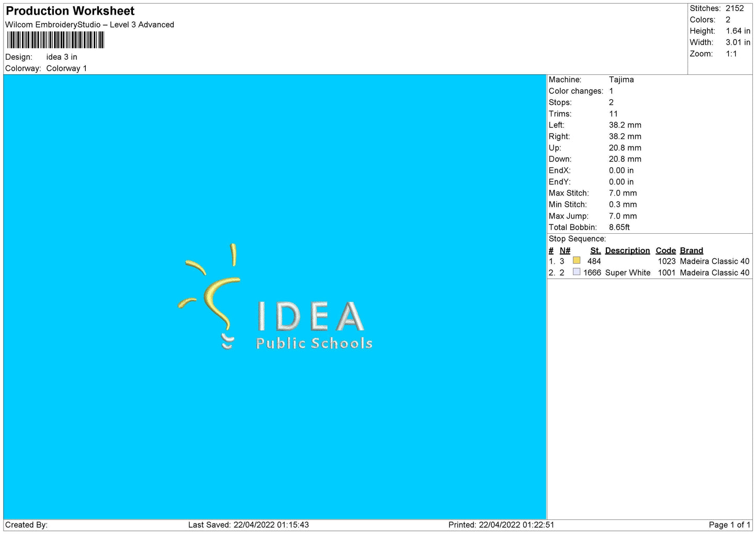This screenshot has height=534, width=756.
Task: Select the Stops value 2
Action: [611, 103]
